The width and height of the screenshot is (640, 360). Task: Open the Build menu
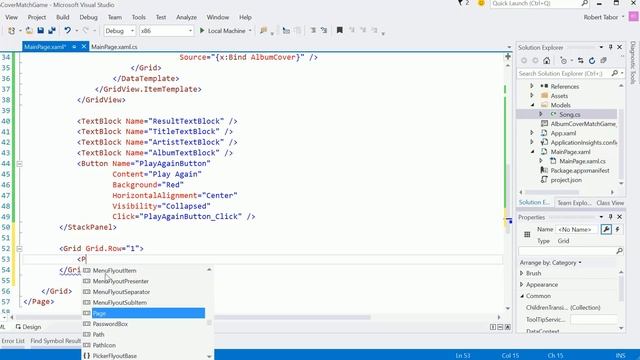coord(62,17)
